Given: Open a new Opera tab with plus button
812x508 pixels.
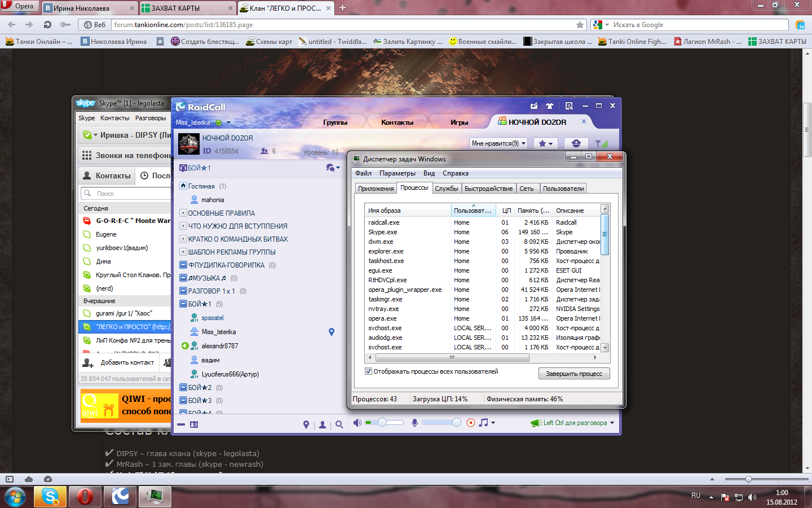Looking at the screenshot, I should point(342,8).
